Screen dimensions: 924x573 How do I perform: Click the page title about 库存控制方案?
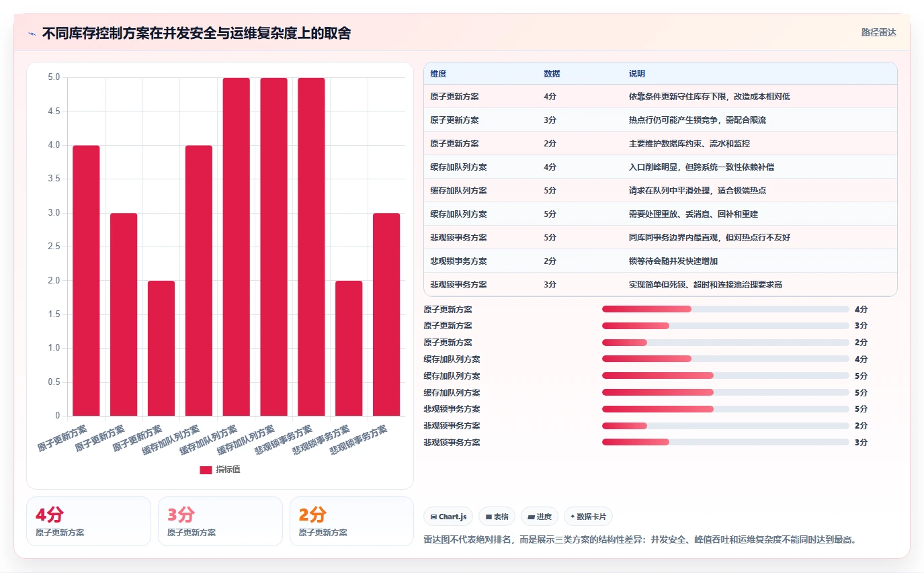[x=196, y=33]
